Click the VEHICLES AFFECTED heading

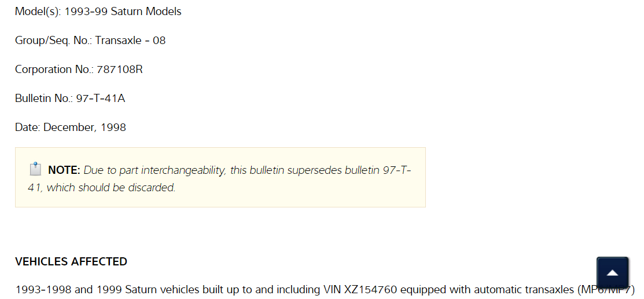[x=71, y=262]
